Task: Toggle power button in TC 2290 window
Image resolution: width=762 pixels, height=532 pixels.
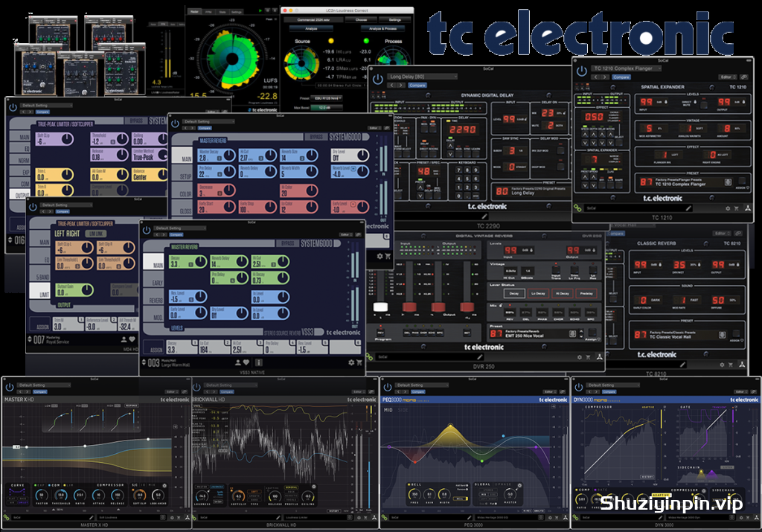Action: pyautogui.click(x=377, y=80)
